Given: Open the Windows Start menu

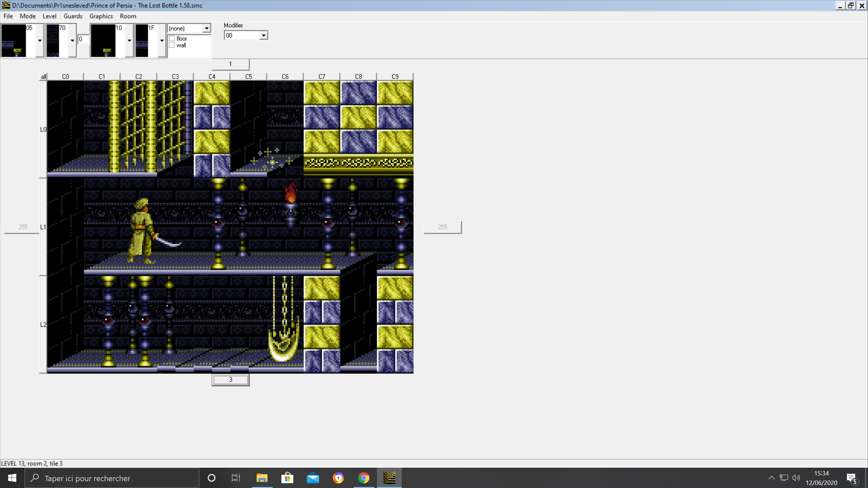Looking at the screenshot, I should click(12, 478).
